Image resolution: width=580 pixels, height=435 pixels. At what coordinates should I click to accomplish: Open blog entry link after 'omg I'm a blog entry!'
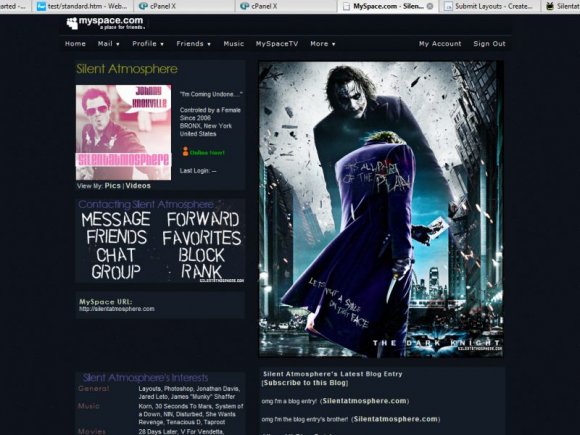pos(364,401)
